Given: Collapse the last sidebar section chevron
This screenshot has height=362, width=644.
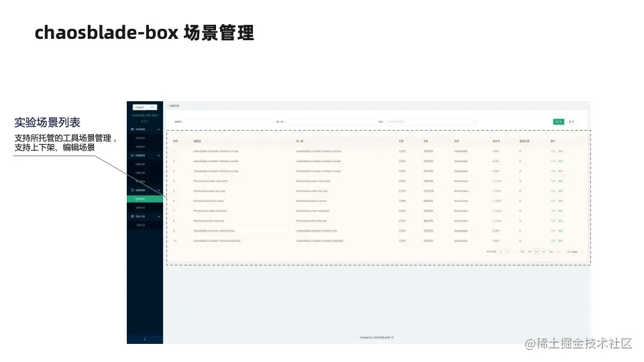Looking at the screenshot, I should (159, 217).
